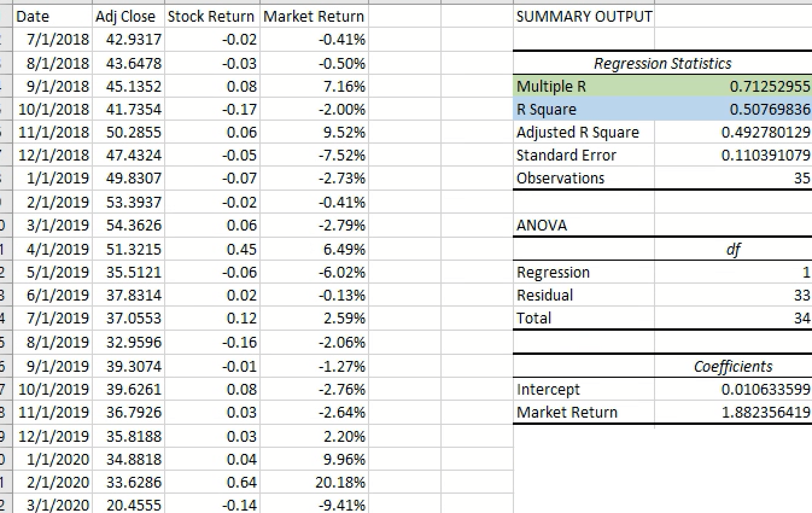Select the Multiple R value 0.71252955
812x513 pixels.
pyautogui.click(x=733, y=86)
